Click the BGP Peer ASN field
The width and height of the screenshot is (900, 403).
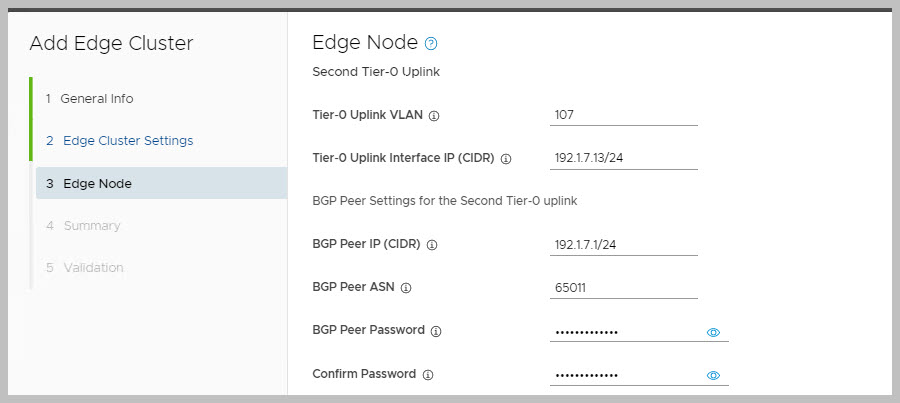[x=623, y=288]
